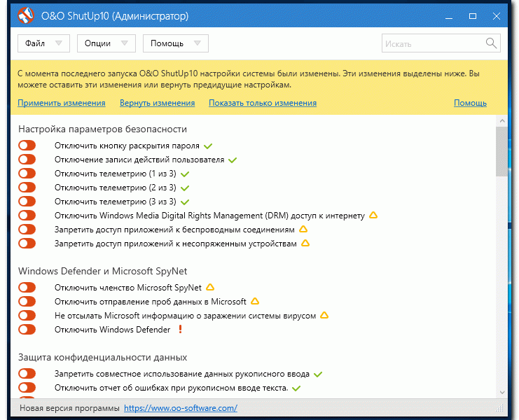Toggle switch for отчет об ошибках рукописного ввода

click(27, 388)
